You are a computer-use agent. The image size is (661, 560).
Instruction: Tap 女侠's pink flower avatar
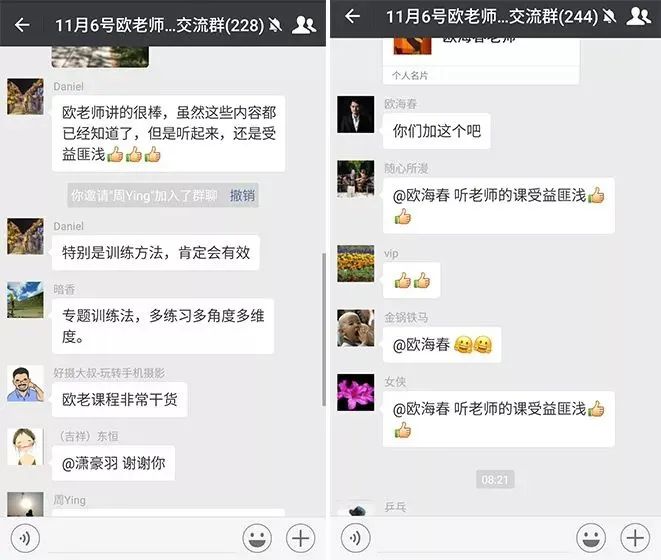pos(355,392)
